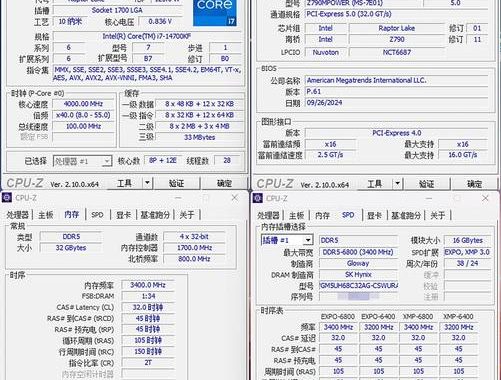Image resolution: width=501 pixels, height=380 pixels.
Task: Click the 4 x 32-bit channel field
Action: (194, 237)
